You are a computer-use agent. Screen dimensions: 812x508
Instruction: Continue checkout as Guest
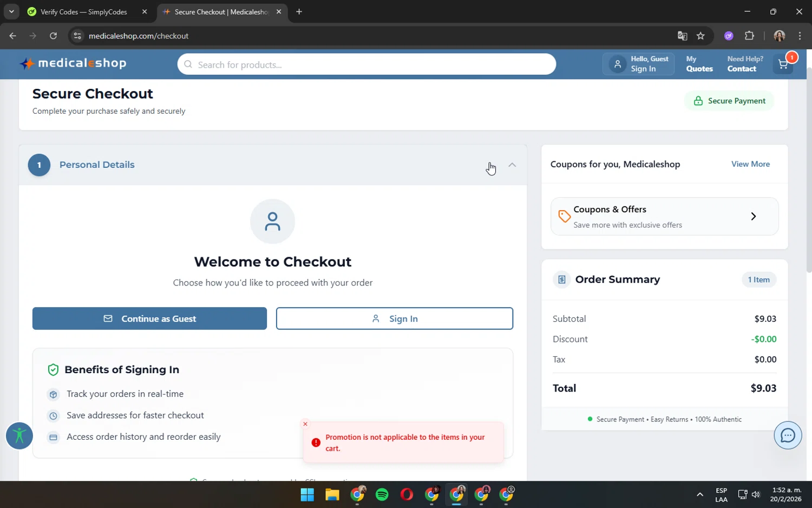point(149,318)
